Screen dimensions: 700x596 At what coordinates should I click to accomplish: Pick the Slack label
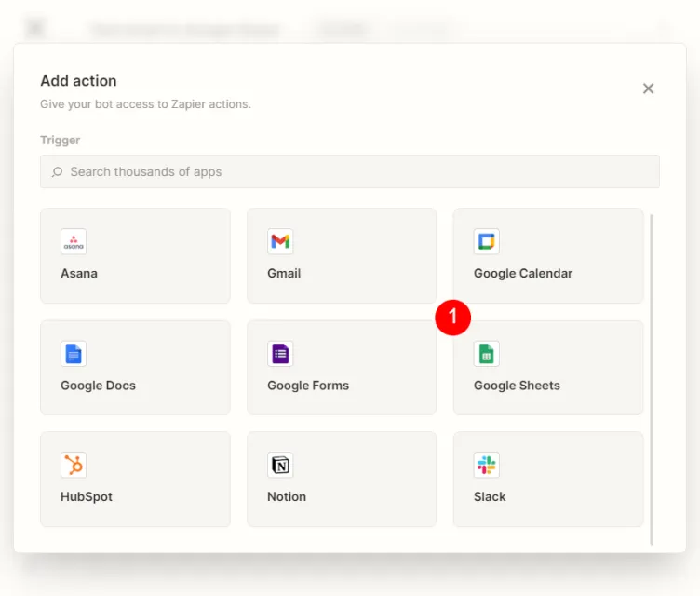(490, 496)
